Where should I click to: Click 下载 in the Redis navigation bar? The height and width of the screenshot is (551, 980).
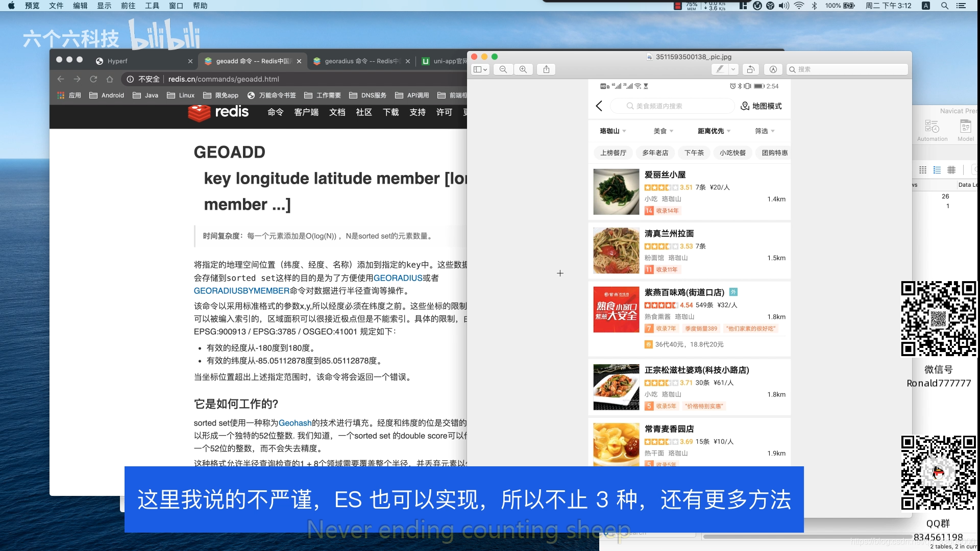click(390, 113)
